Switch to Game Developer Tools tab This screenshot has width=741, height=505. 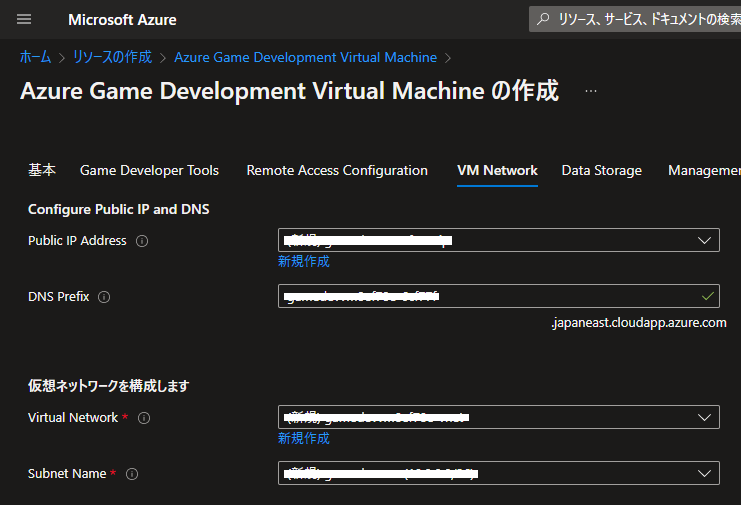tap(149, 170)
